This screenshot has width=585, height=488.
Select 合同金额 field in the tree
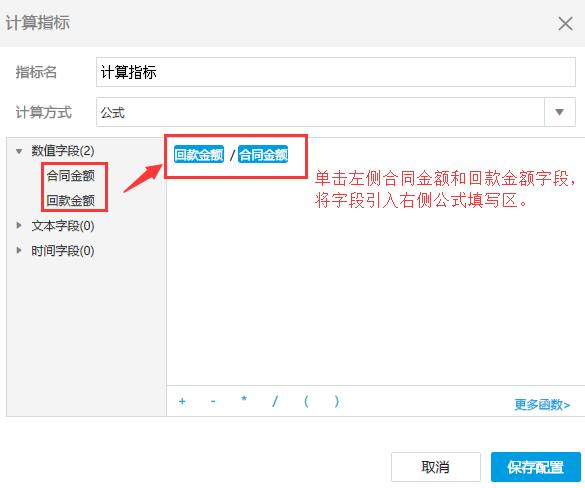pyautogui.click(x=71, y=175)
